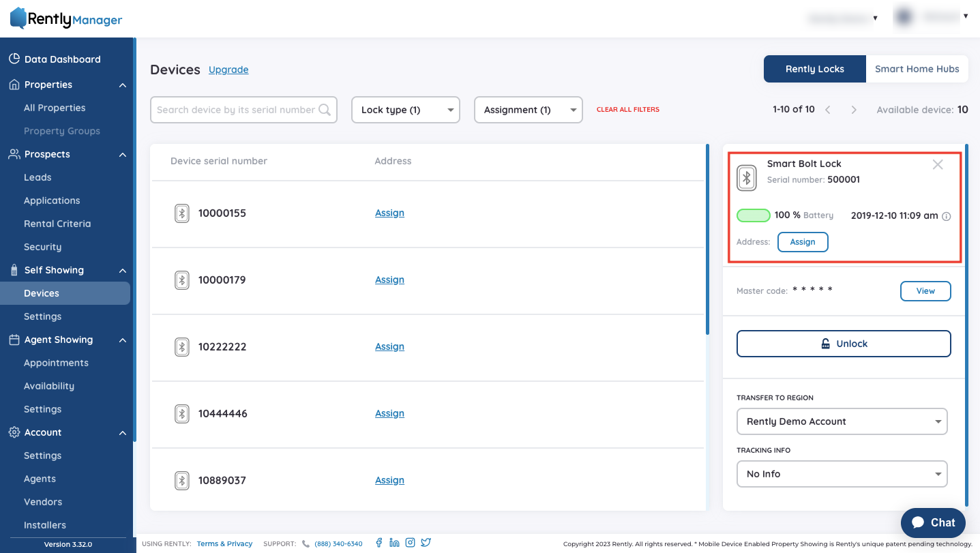Go to previous page of devices
980x553 pixels.
tap(828, 110)
